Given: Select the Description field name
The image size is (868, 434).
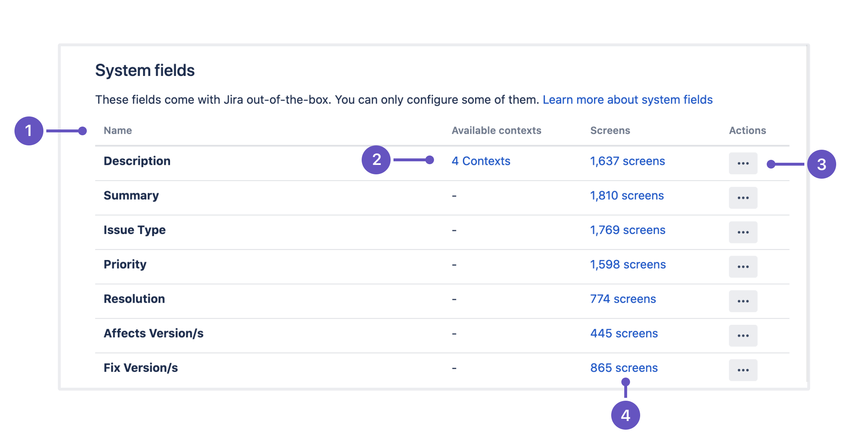Looking at the screenshot, I should point(137,161).
